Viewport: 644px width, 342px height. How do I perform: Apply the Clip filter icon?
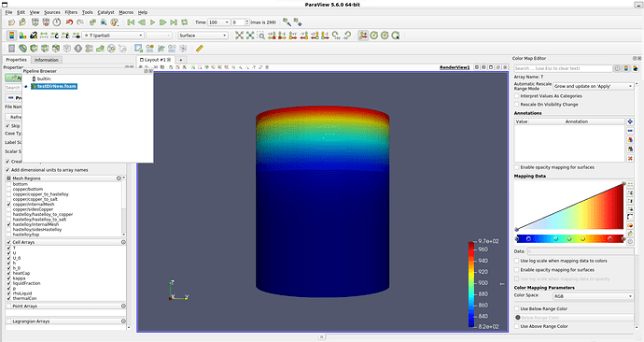34,49
